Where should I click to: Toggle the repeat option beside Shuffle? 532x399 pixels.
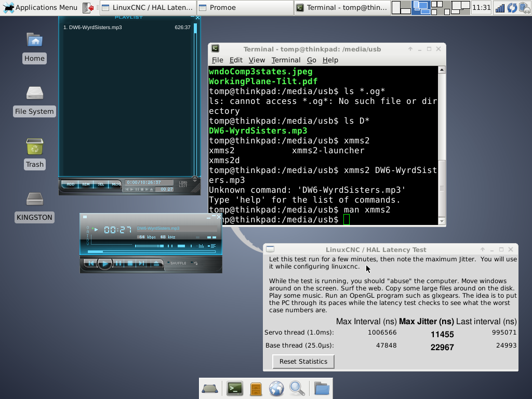point(194,263)
